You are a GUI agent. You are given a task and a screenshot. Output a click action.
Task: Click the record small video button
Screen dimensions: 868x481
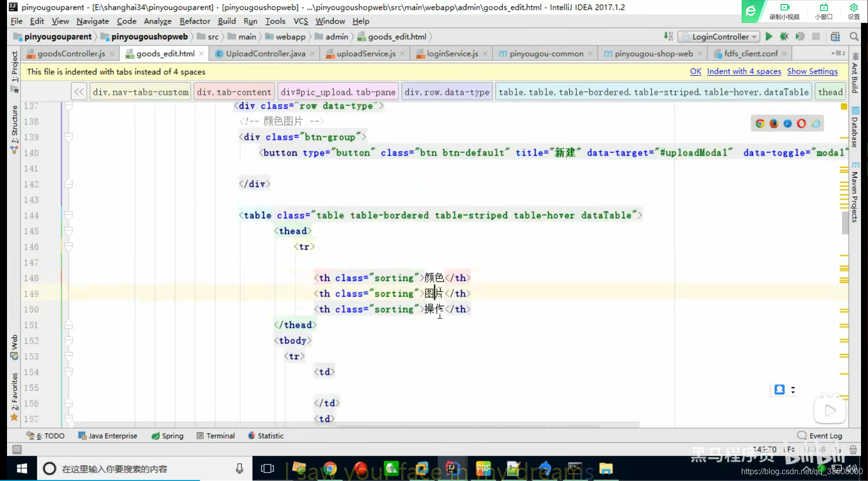pyautogui.click(x=784, y=11)
